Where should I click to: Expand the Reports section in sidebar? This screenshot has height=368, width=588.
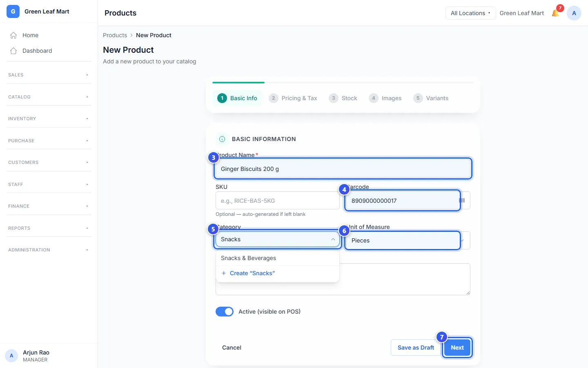(x=49, y=228)
